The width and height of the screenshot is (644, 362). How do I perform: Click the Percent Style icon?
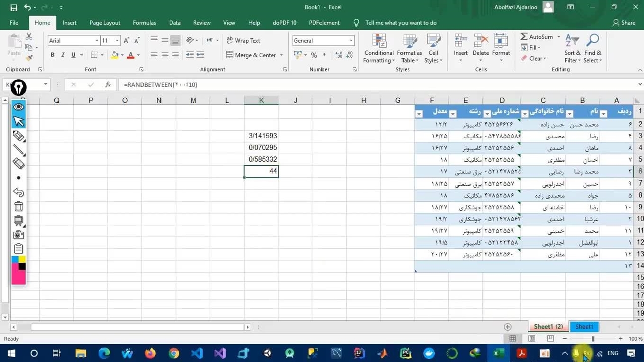tap(314, 55)
